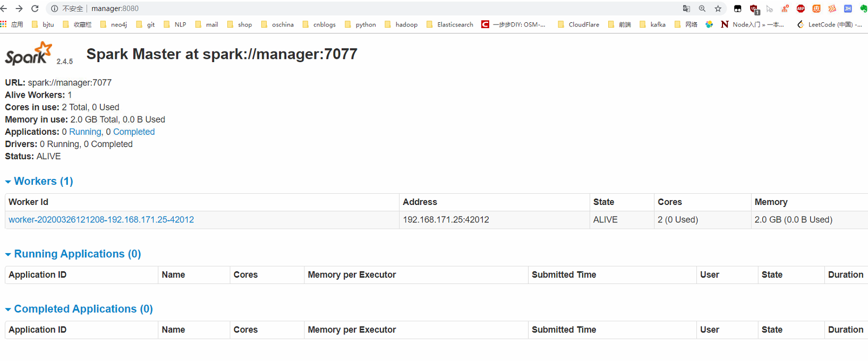868x361 pixels.
Task: Open the shop bookmark folder
Action: tap(240, 24)
